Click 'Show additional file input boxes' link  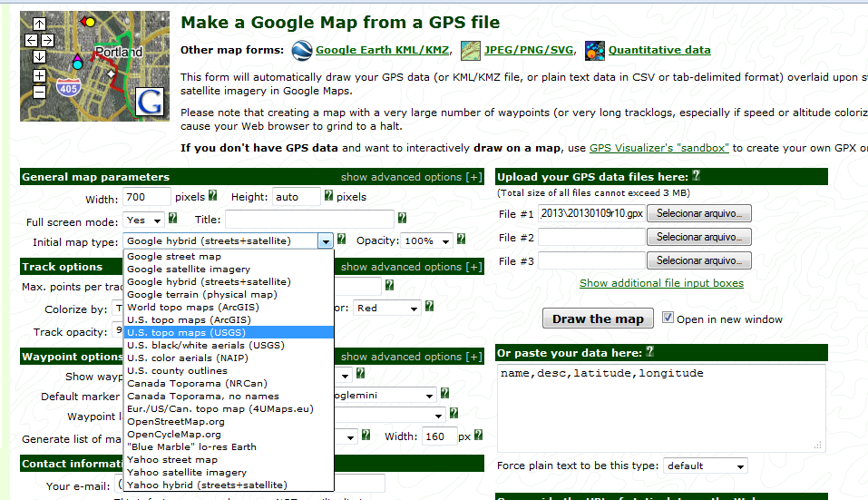(661, 283)
